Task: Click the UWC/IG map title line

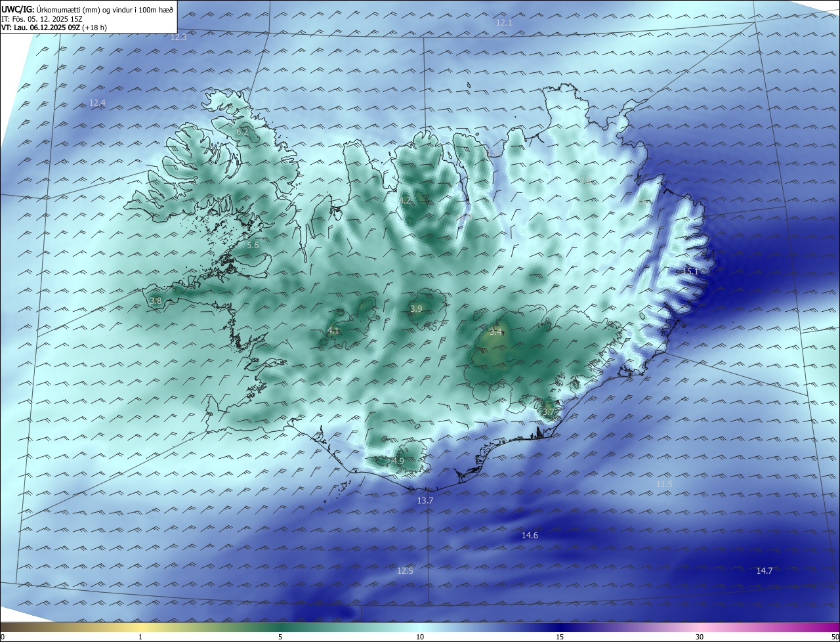Action: (x=87, y=9)
